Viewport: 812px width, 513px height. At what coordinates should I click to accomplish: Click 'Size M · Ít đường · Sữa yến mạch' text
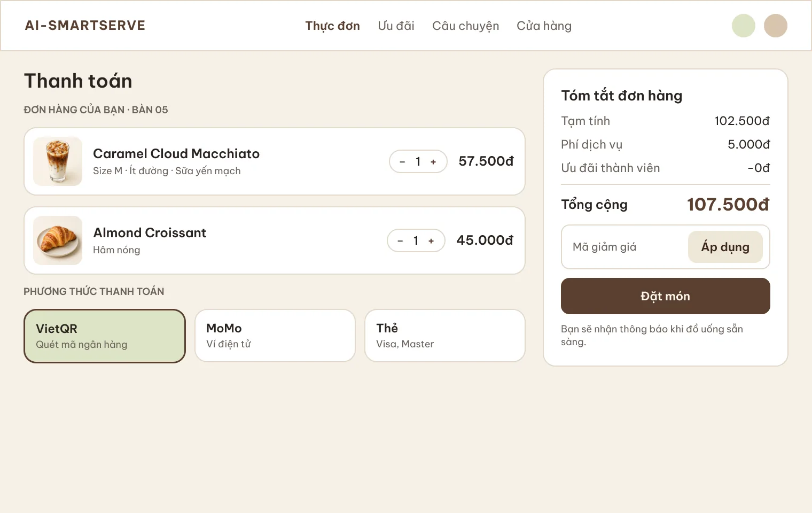[x=167, y=171]
